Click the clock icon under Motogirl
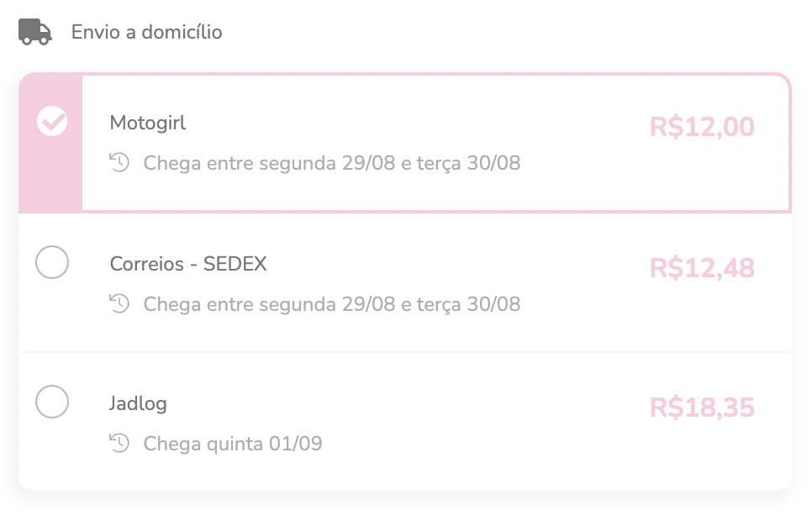The height and width of the screenshot is (521, 812). coord(120,162)
